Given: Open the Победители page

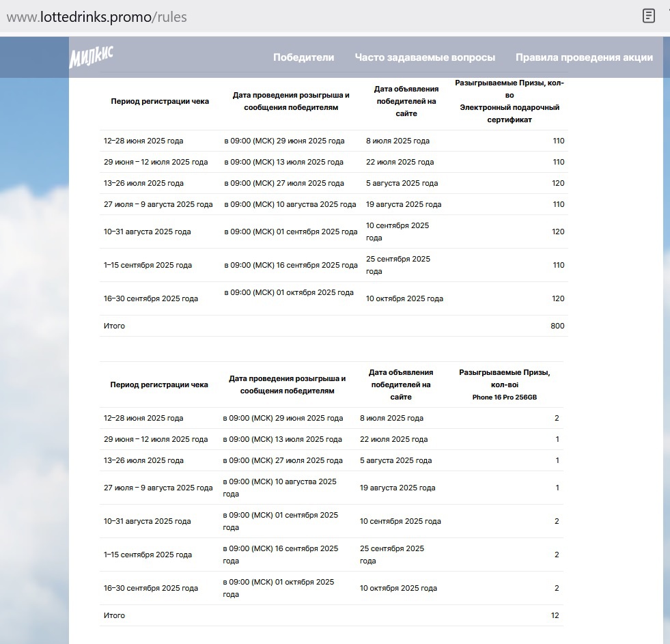Looking at the screenshot, I should tap(303, 57).
